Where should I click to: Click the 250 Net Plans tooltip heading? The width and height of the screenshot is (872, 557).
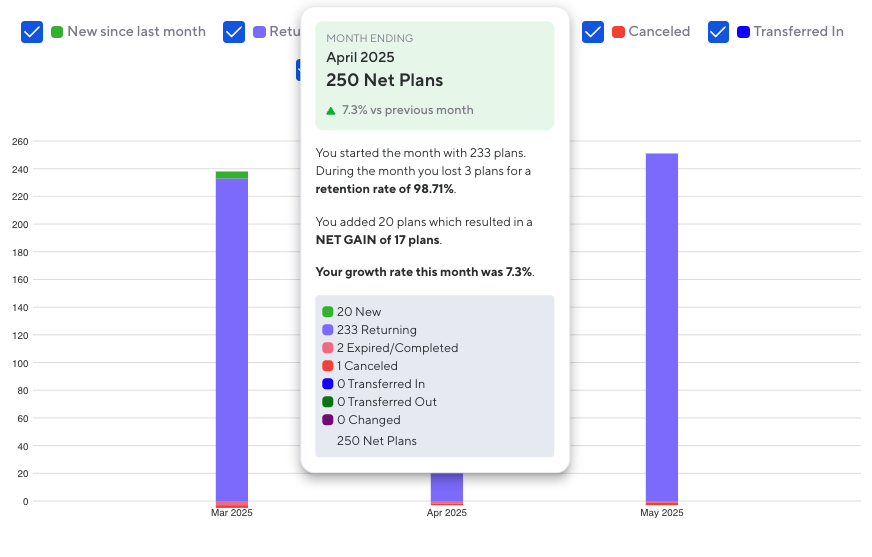click(x=384, y=80)
